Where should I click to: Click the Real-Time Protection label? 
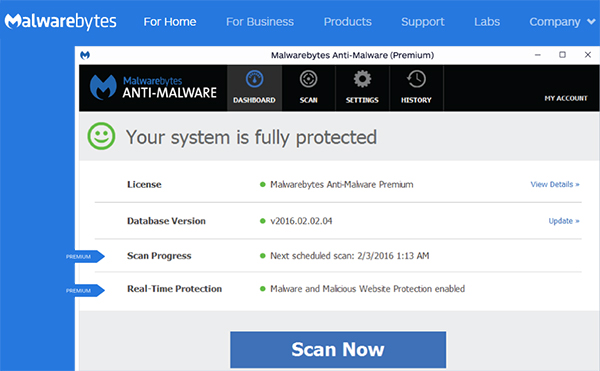coord(174,289)
